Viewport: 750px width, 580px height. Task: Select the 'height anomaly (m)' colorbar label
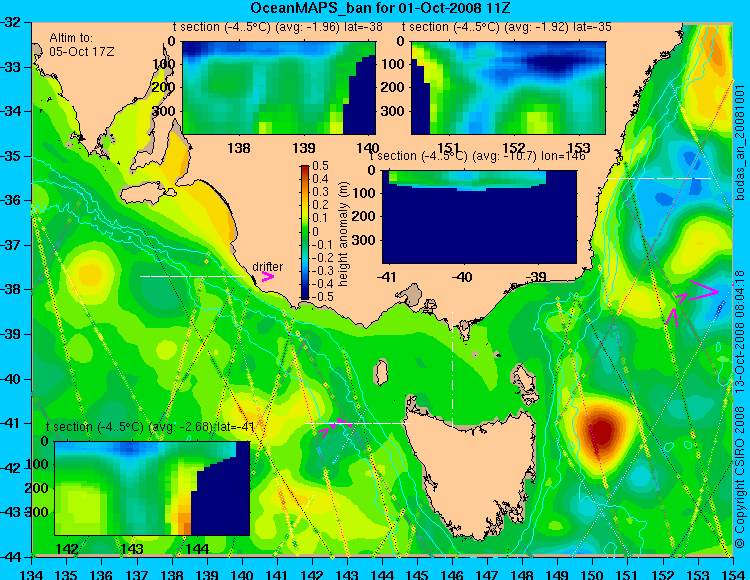tap(343, 234)
